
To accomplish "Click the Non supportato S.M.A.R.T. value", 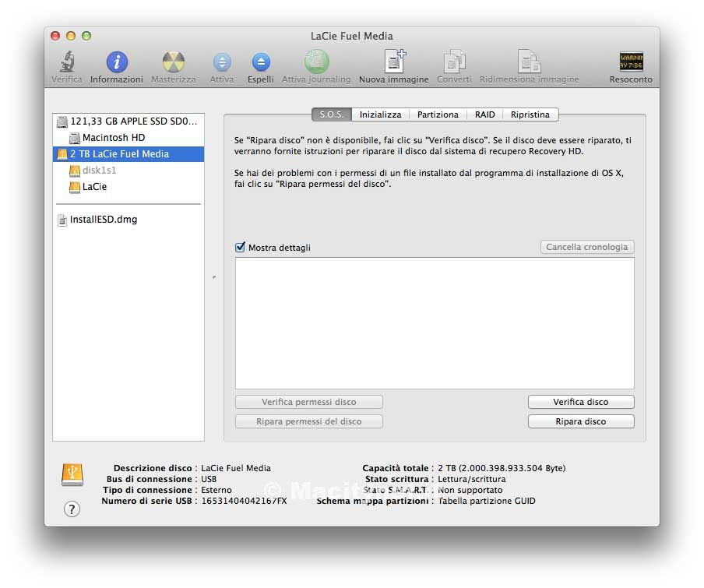I will [470, 490].
